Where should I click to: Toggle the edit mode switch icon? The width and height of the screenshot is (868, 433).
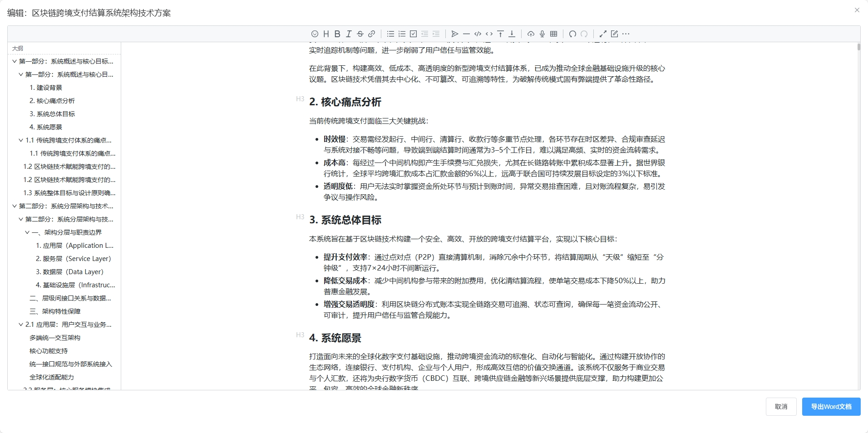click(614, 34)
